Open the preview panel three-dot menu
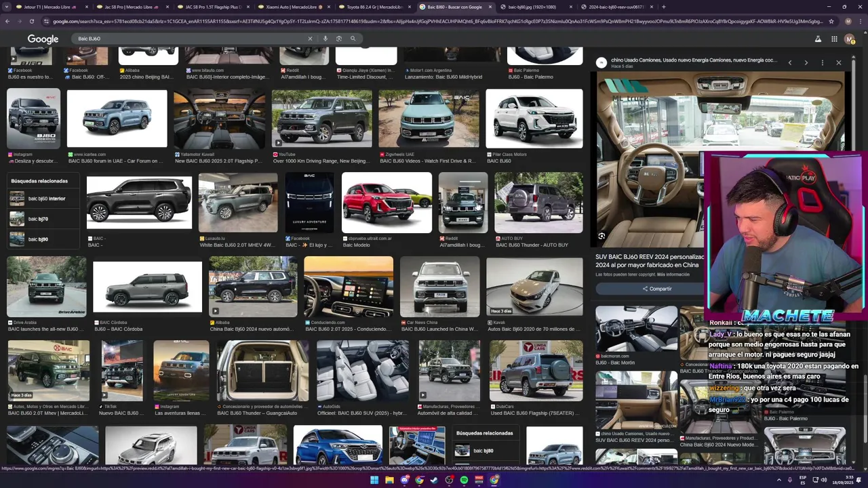 point(822,62)
